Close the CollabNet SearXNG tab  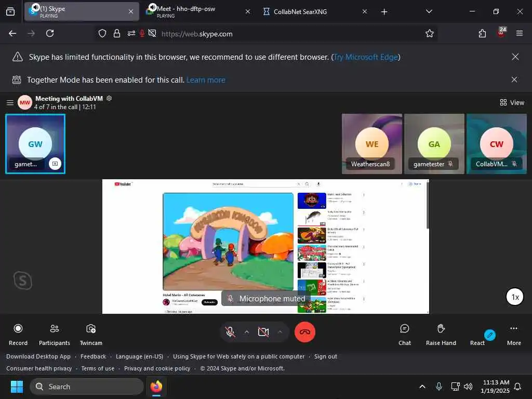[x=364, y=11]
